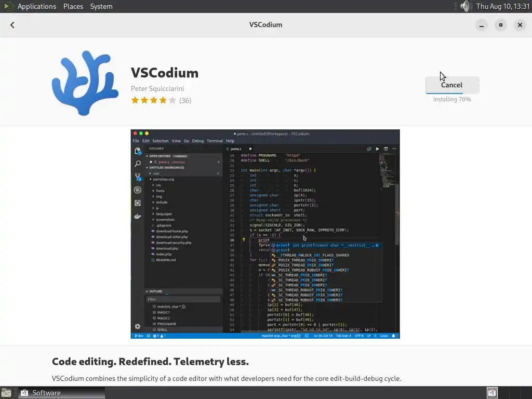The width and height of the screenshot is (532, 399).
Task: Go back using the header back arrow
Action: [x=12, y=25]
